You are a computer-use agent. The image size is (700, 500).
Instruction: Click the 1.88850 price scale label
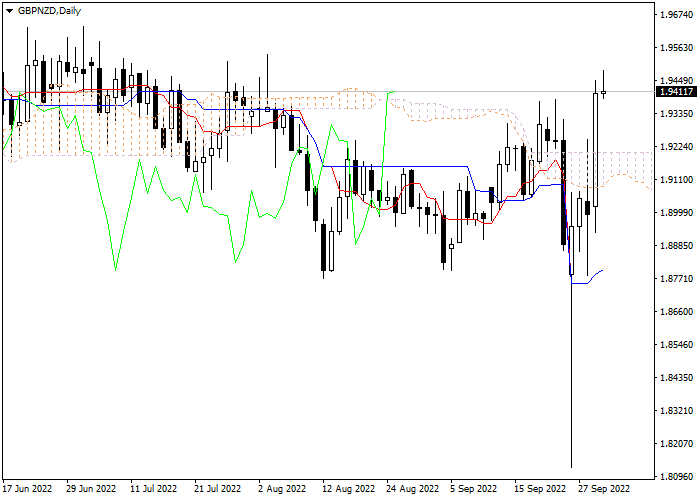[x=676, y=246]
